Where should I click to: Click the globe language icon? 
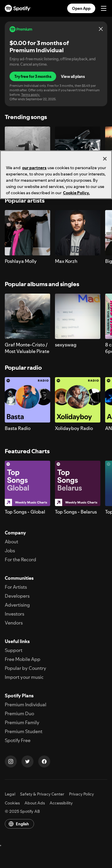[11, 824]
